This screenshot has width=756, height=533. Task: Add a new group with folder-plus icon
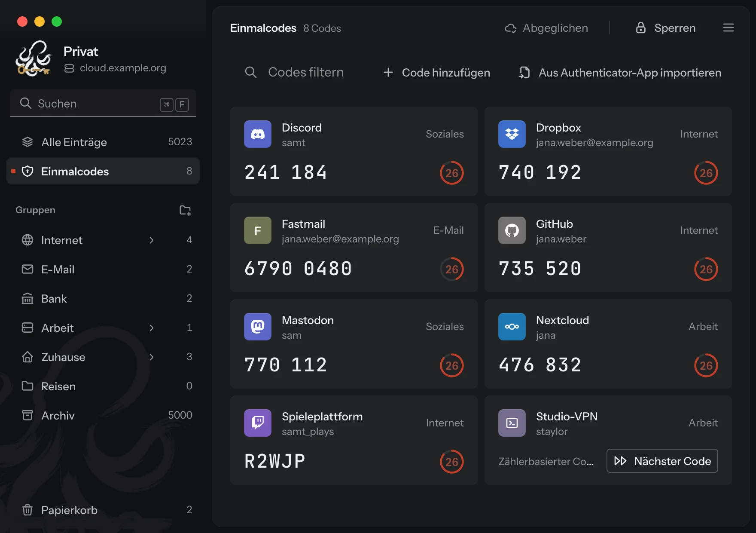coord(185,210)
